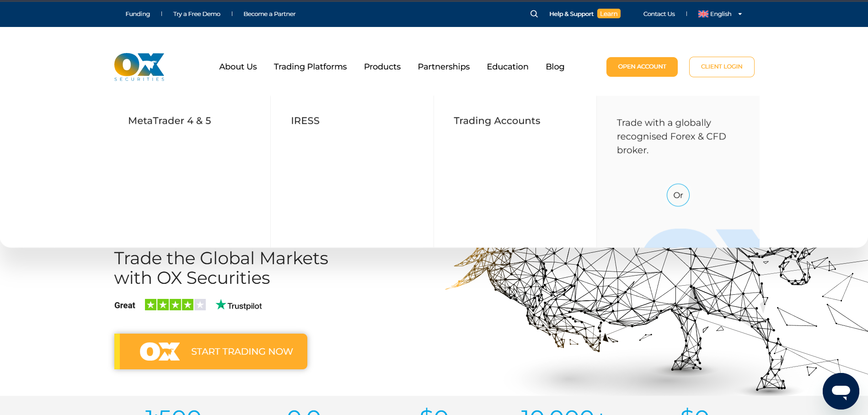
Task: Expand the English language dropdown arrow
Action: point(740,14)
